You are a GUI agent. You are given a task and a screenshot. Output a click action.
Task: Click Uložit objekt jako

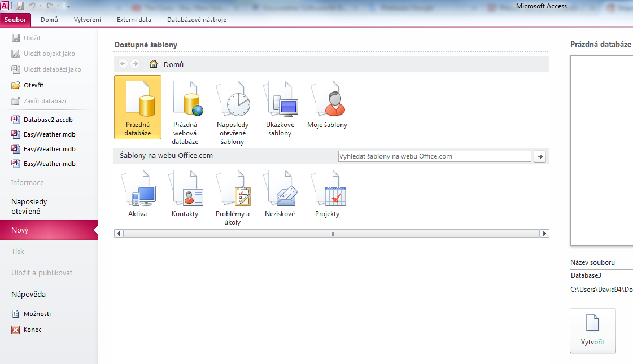(x=43, y=54)
